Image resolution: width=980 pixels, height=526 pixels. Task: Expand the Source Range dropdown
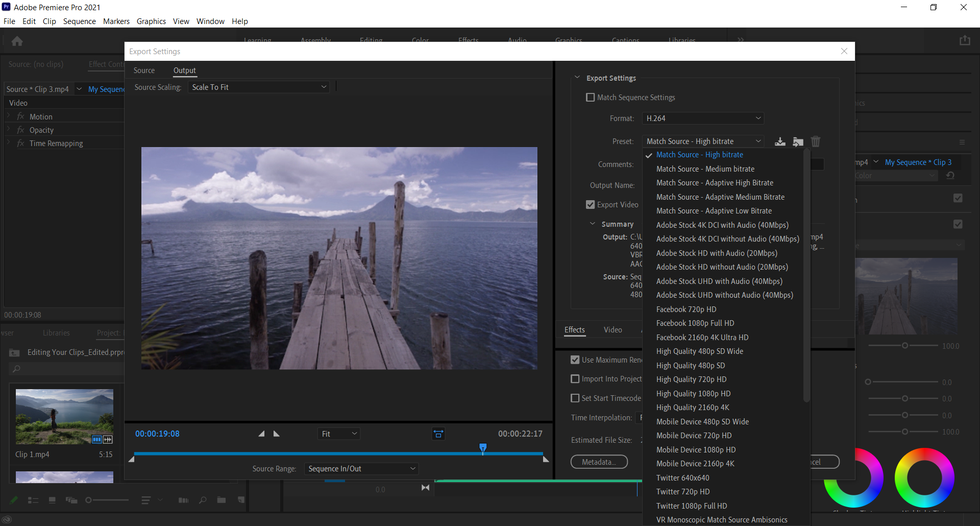(x=361, y=469)
